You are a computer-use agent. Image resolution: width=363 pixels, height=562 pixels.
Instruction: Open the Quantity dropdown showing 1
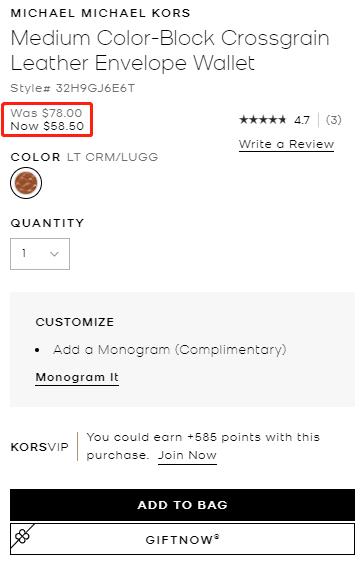click(x=40, y=254)
